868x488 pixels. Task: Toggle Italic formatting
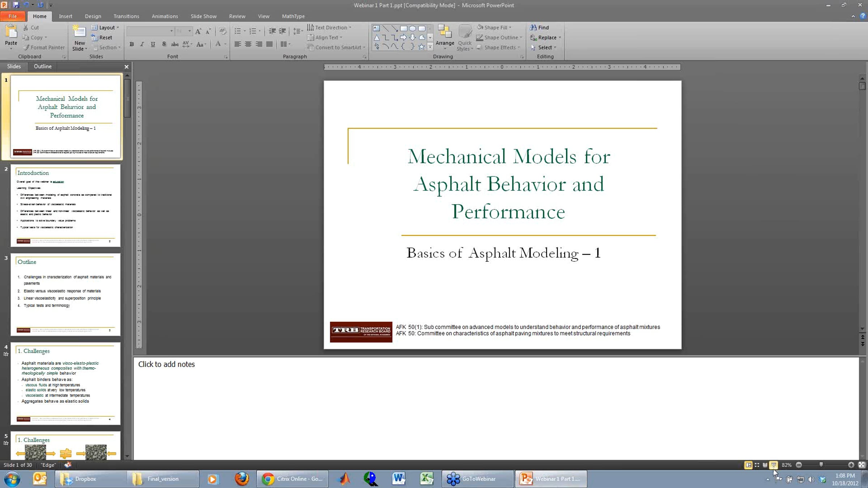coord(142,44)
